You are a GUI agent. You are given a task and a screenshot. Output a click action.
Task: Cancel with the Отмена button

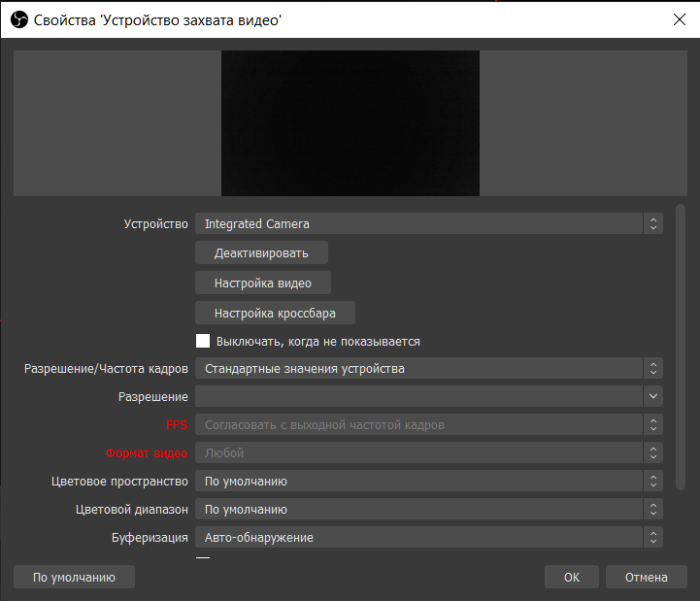coord(646,577)
